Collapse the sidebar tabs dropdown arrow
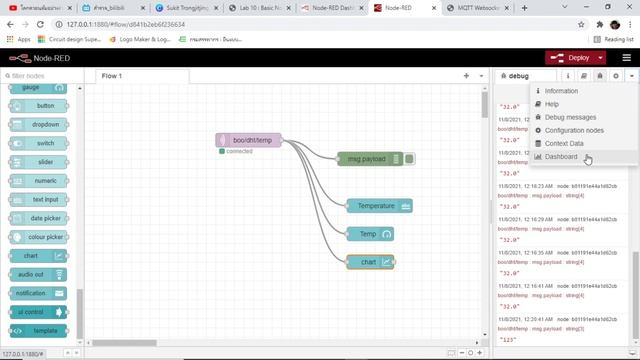 click(631, 76)
